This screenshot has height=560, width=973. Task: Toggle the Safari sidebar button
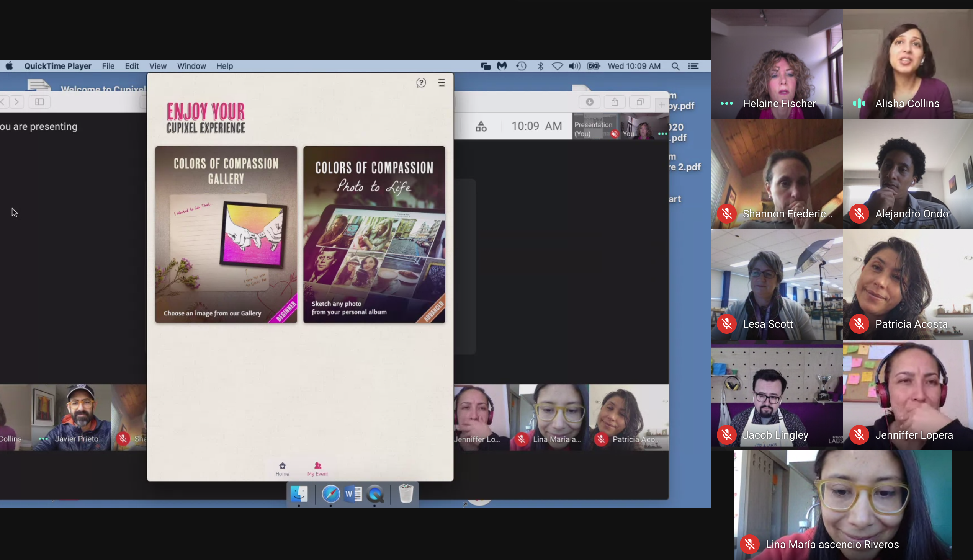[x=39, y=102]
